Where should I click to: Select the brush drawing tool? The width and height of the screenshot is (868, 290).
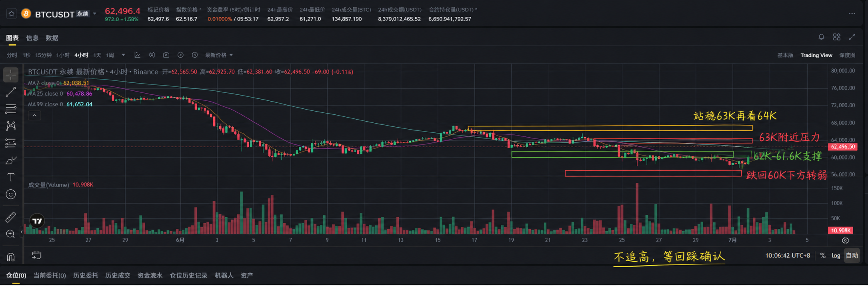pyautogui.click(x=11, y=160)
